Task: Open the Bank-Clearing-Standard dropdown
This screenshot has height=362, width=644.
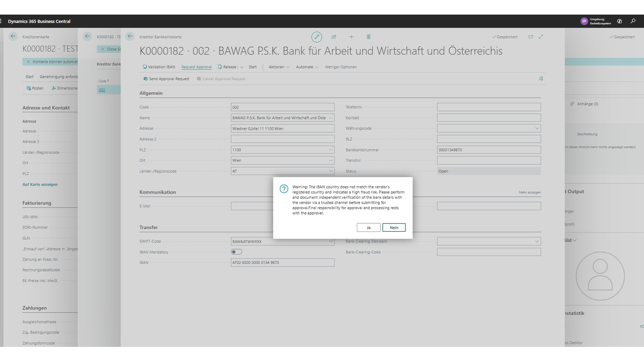Action: coord(537,241)
